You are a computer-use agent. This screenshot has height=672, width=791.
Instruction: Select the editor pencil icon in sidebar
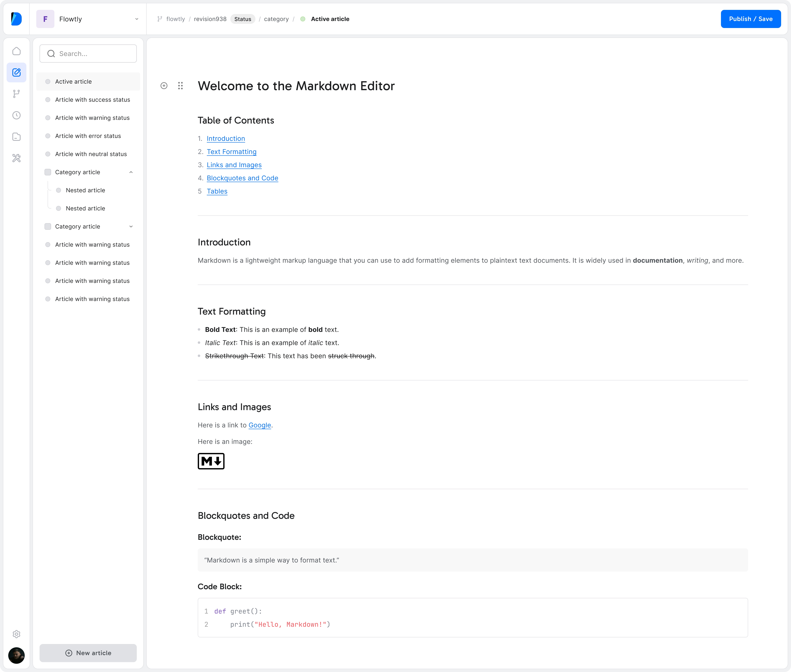coord(16,72)
